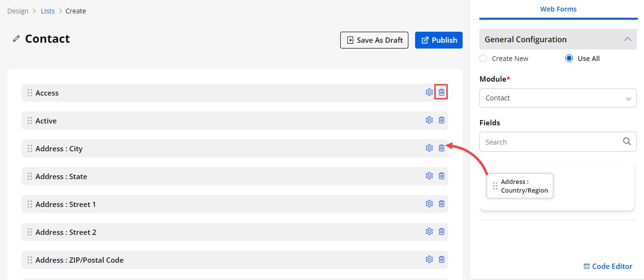Select the Use All radio option
Screen dimensions: 644x280
coord(569,59)
